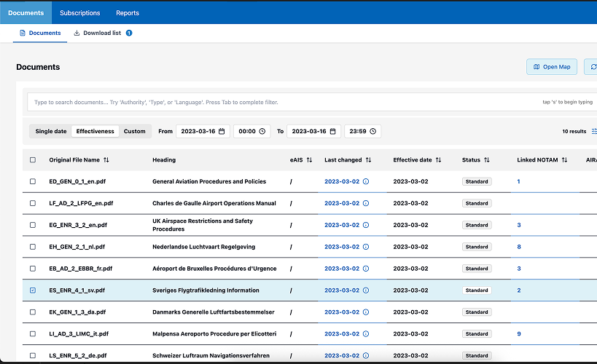Image resolution: width=597 pixels, height=364 pixels.
Task: Click clock icon in 00:00 time field
Action: tap(262, 132)
